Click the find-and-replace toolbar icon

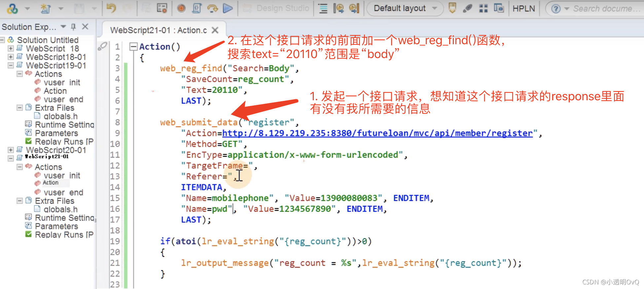354,8
